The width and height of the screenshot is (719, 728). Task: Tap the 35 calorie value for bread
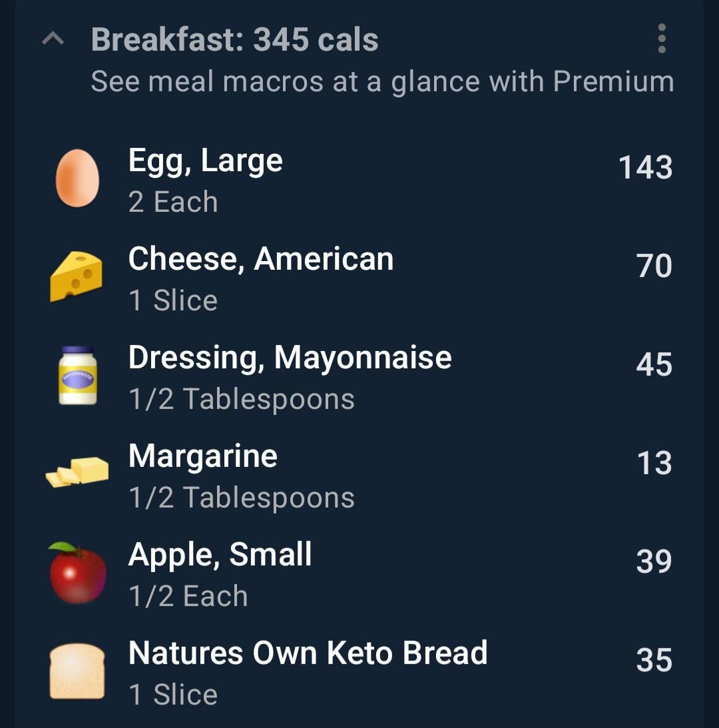654,660
